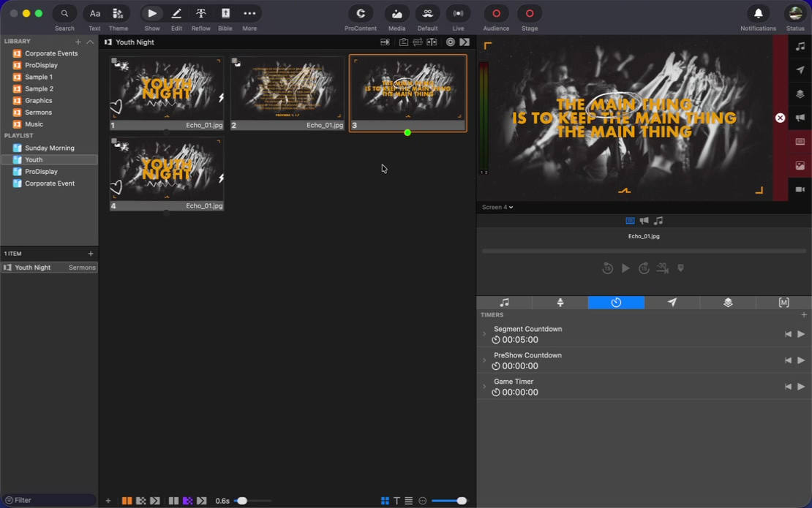812x508 pixels.
Task: Open the Sermons library
Action: pos(38,113)
